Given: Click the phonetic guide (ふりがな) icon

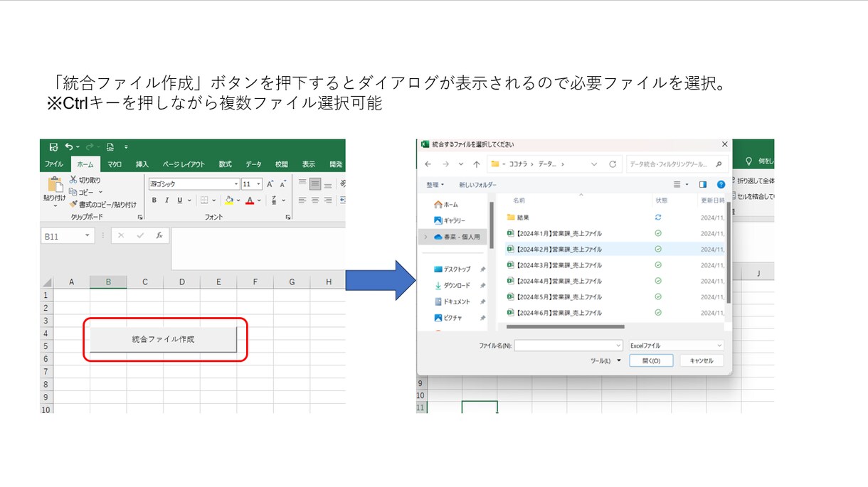Looking at the screenshot, I should (x=273, y=200).
